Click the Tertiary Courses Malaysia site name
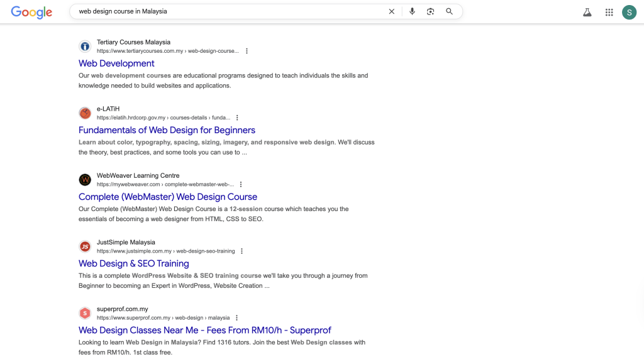This screenshot has width=644, height=355. pyautogui.click(x=133, y=42)
